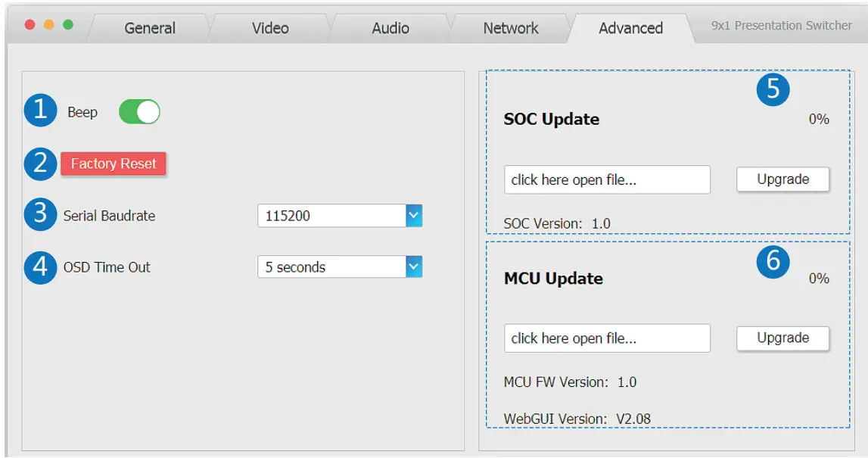Click Upgrade in the MCU Update section
Viewport: 868px width, 458px height.
coord(782,338)
